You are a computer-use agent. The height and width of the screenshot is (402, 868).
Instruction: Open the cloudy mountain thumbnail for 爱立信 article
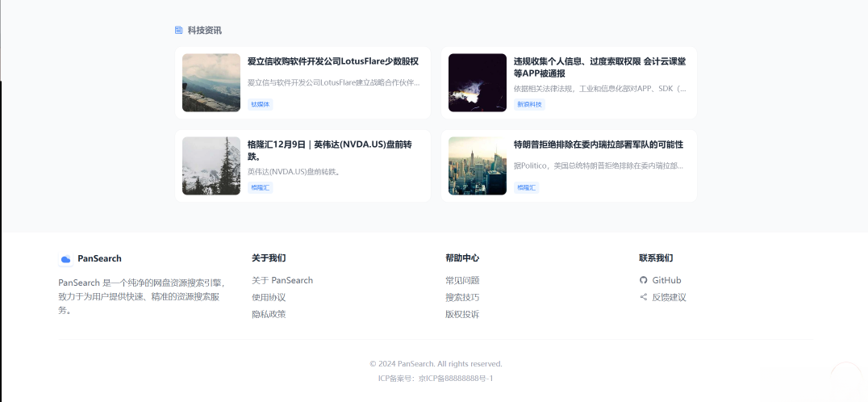point(211,82)
